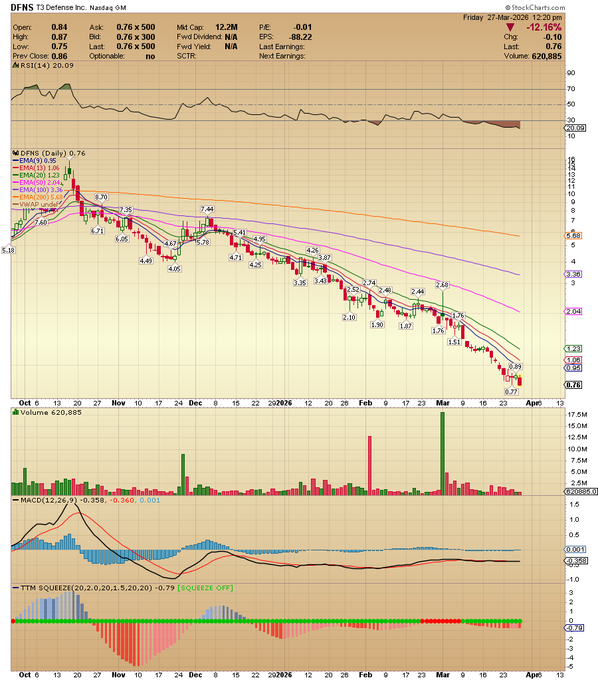Click the red down-triangle beside -12.16%
The height and width of the screenshot is (680, 598).
510,27
